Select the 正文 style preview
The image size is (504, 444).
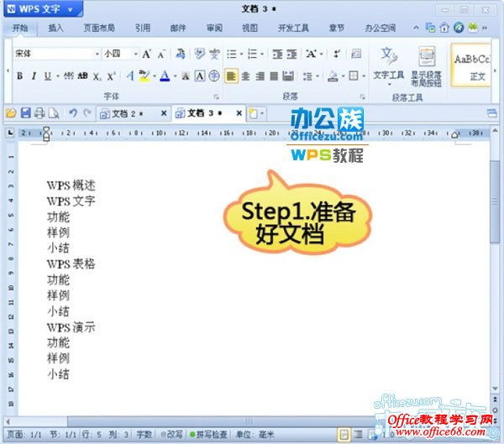point(471,66)
